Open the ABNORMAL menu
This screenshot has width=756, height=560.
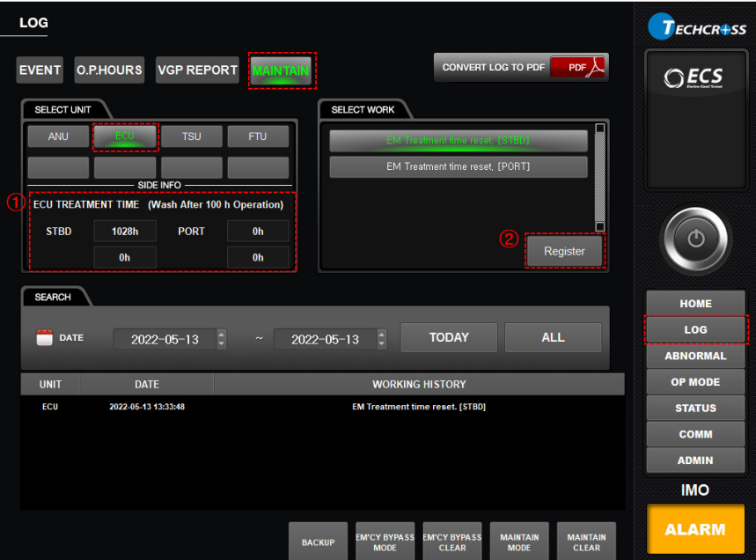(x=696, y=356)
